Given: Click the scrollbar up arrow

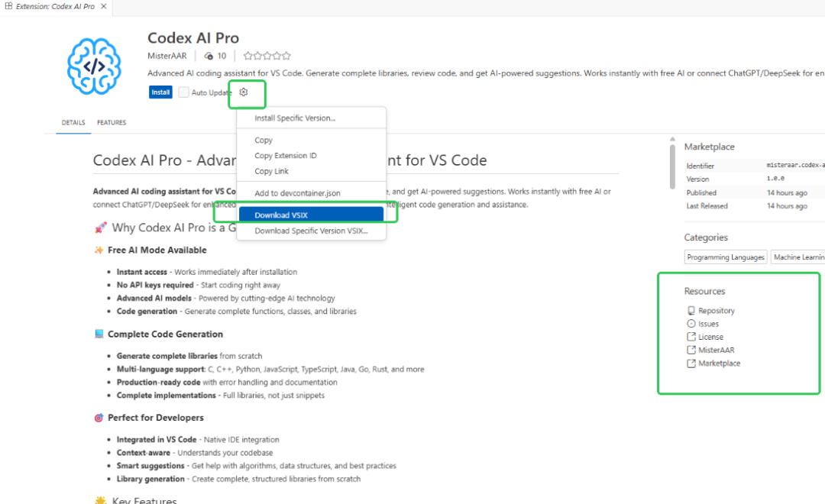Looking at the screenshot, I should coord(672,139).
